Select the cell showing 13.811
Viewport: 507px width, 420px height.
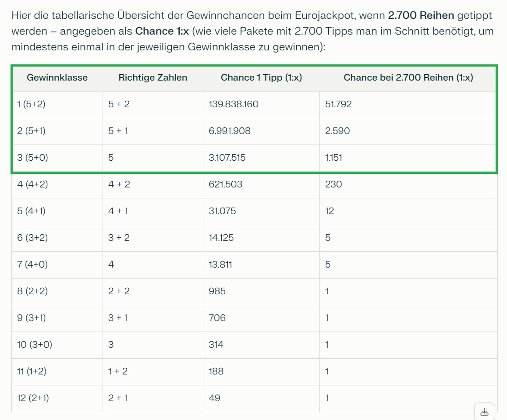click(220, 265)
